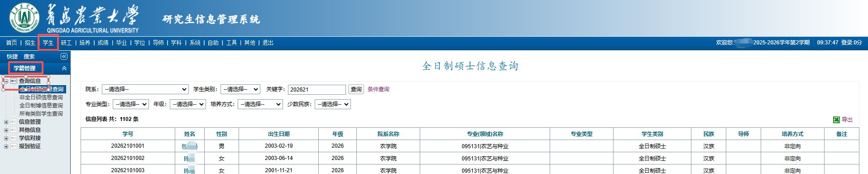Expand the 报到验证 tree node
This screenshot has width=868, height=174.
tap(6, 146)
